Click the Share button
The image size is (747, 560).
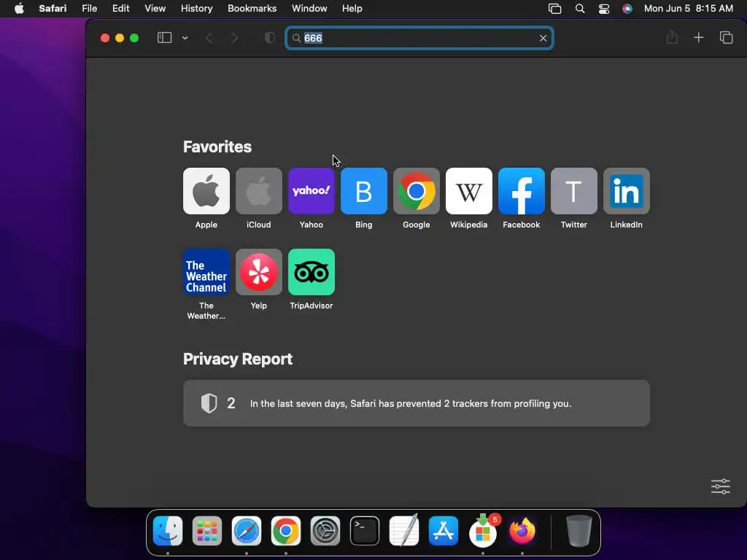coord(672,37)
